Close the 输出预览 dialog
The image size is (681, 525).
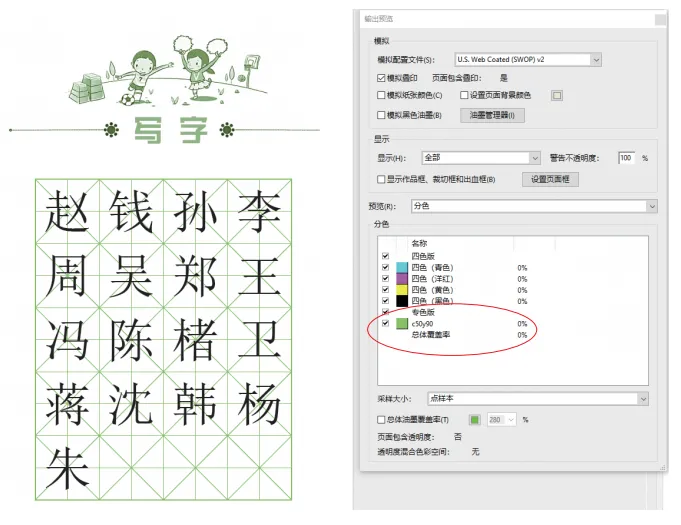click(x=660, y=20)
